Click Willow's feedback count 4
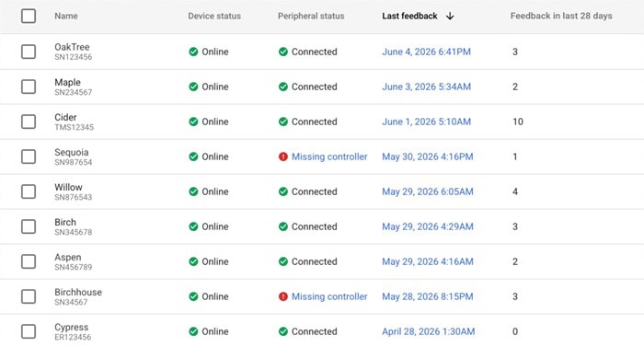Viewport: 644px width, 347px height. tap(515, 191)
